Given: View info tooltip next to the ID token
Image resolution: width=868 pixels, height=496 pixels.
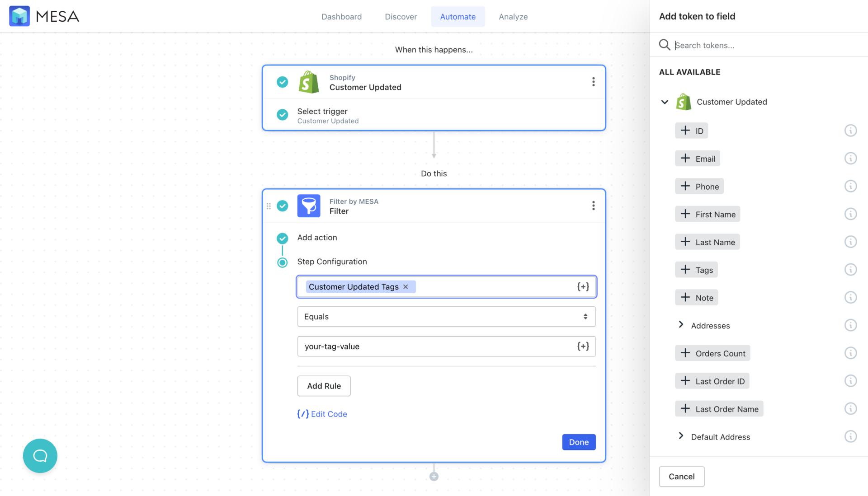Looking at the screenshot, I should (x=850, y=130).
